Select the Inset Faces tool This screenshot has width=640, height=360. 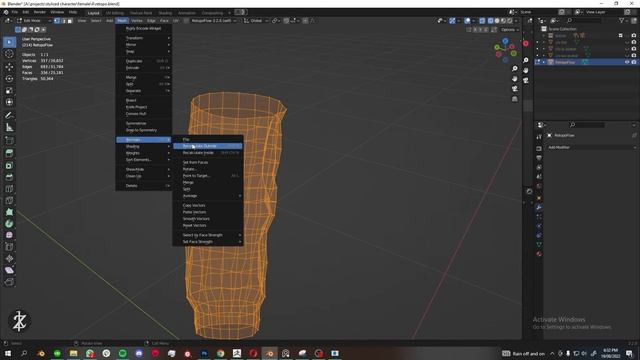[9, 166]
